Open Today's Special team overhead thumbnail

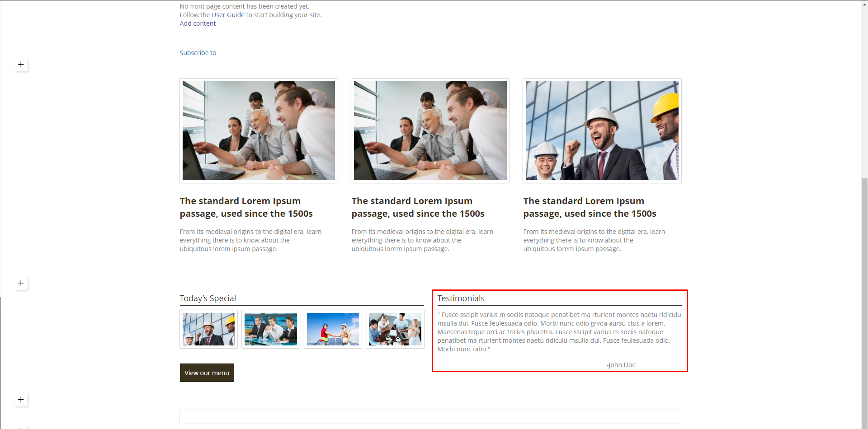click(395, 329)
